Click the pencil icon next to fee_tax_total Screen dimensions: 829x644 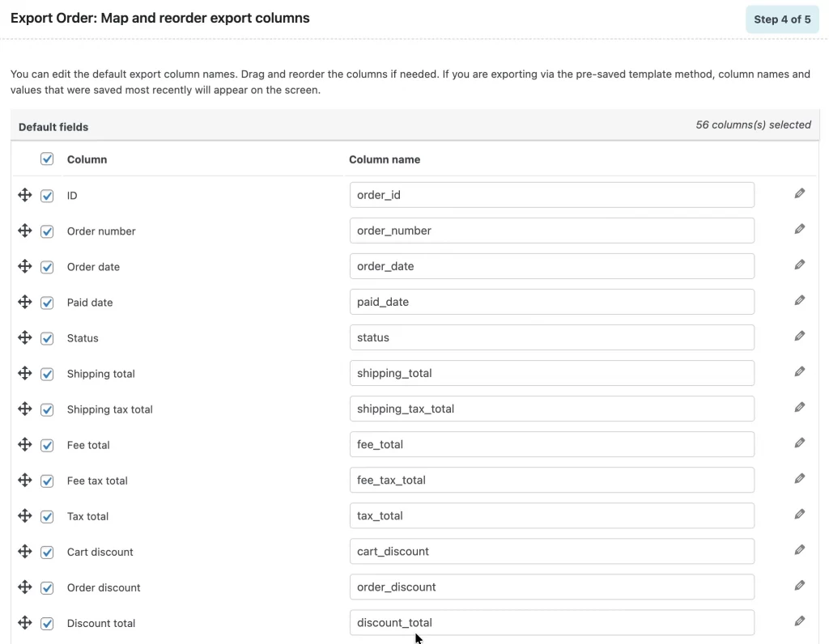point(799,479)
